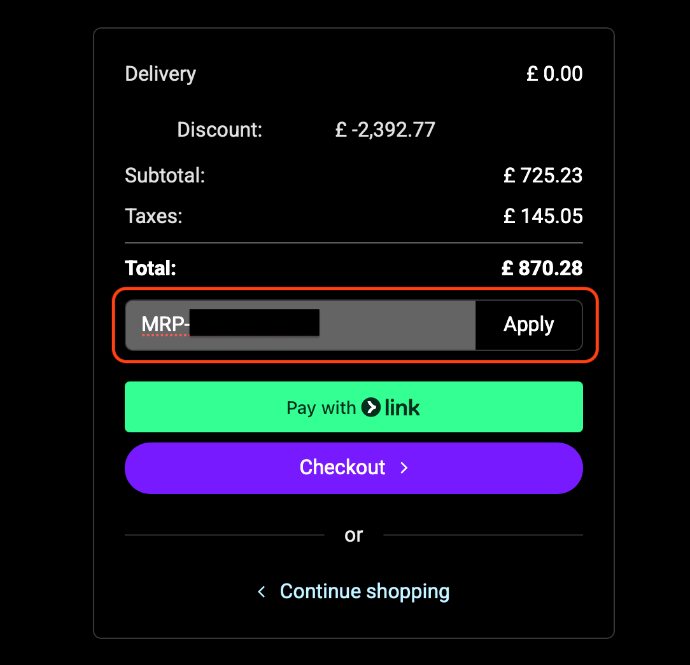Click the Link logo in the payment button

click(x=391, y=407)
